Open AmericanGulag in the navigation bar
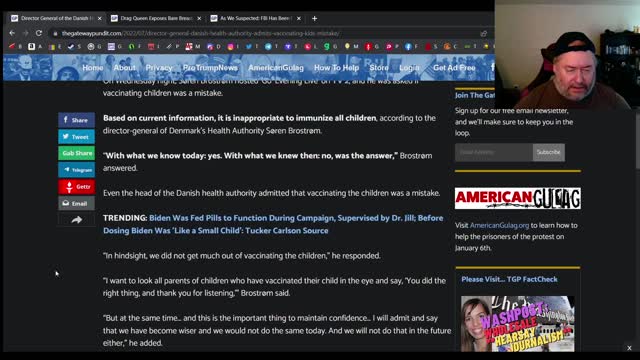The image size is (640, 360). (276, 68)
